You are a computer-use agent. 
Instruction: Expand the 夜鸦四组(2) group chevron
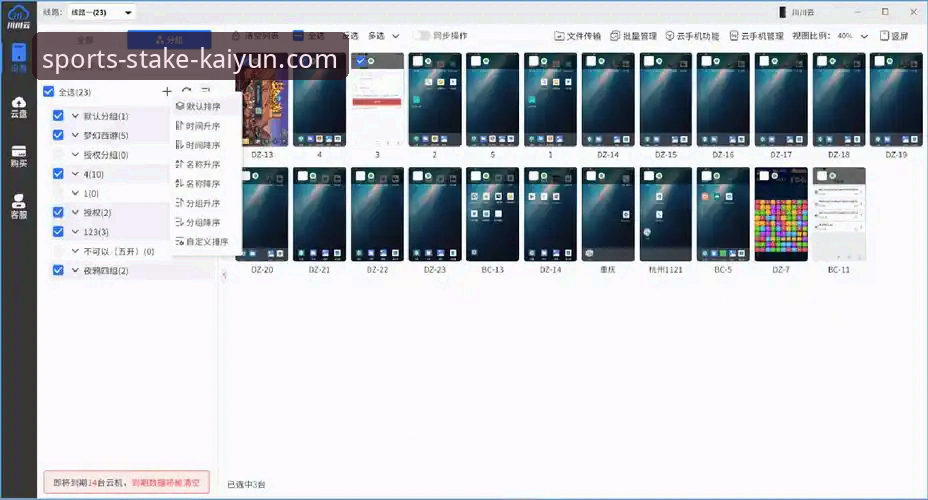(x=75, y=271)
